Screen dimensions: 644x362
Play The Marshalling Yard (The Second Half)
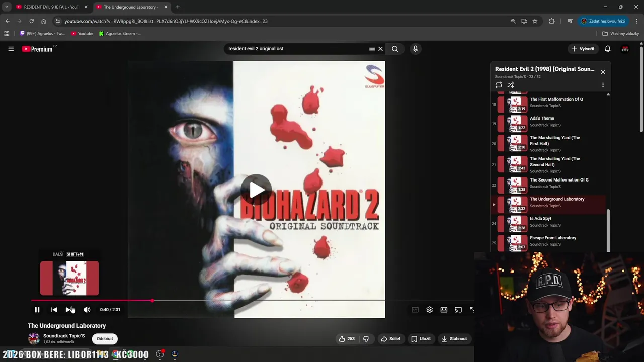[x=548, y=164]
